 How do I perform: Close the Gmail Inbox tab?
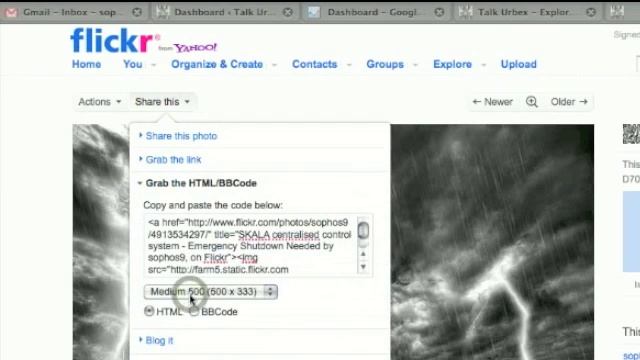tap(137, 12)
